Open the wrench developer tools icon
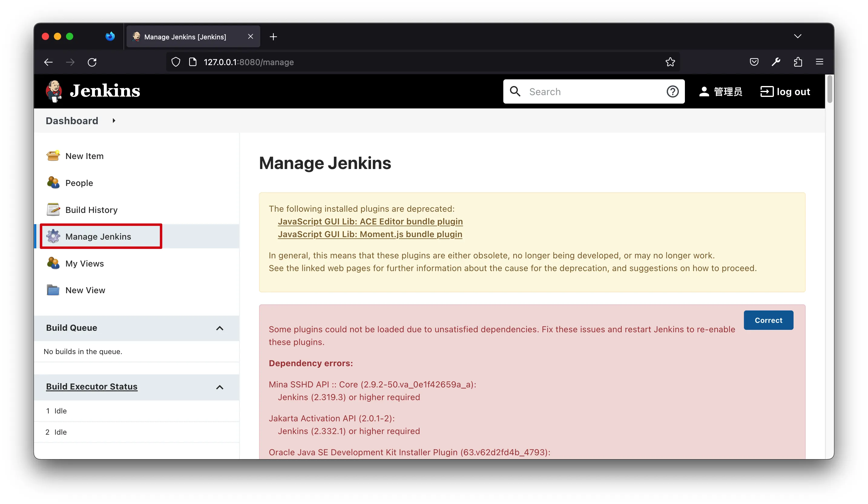Screen dimensions: 868x504 (776, 62)
